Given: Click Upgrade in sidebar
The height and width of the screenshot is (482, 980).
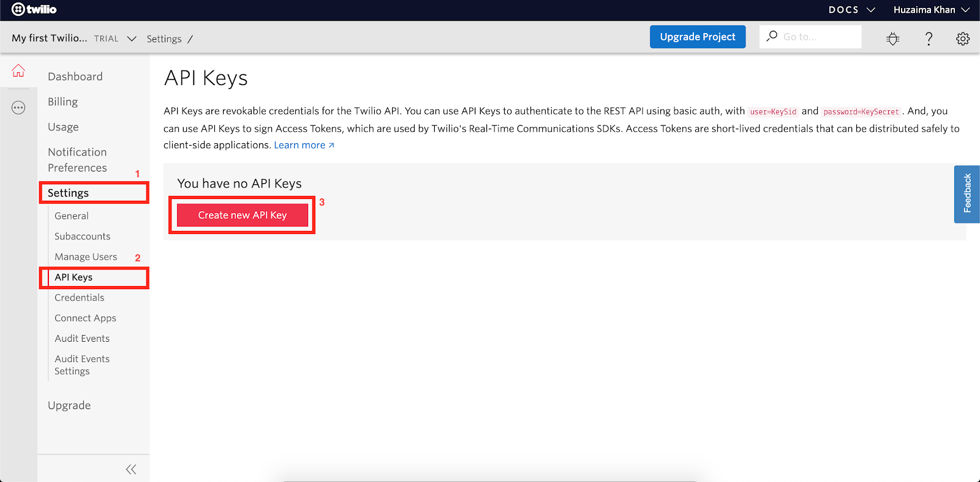Looking at the screenshot, I should [x=69, y=405].
